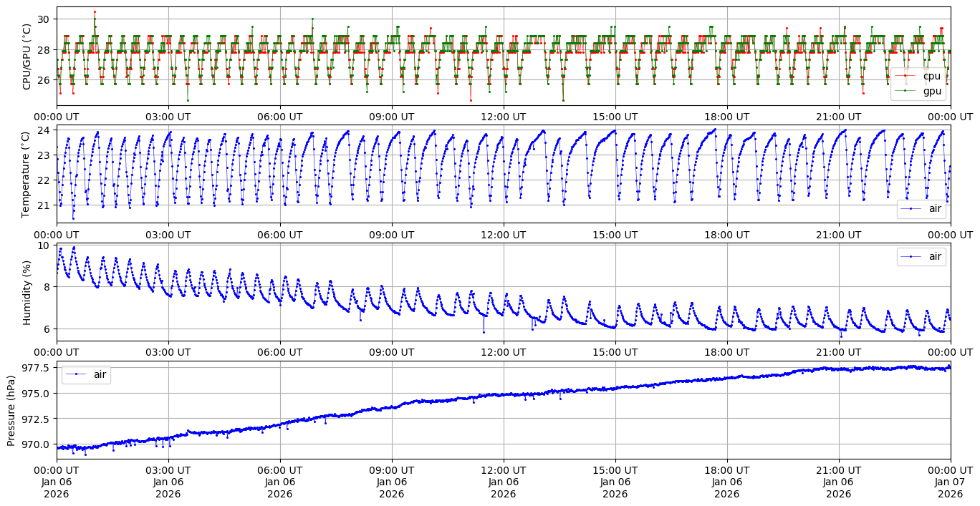980x506 pixels.
Task: Click the cpu entry in the top legend
Action: 931,76
